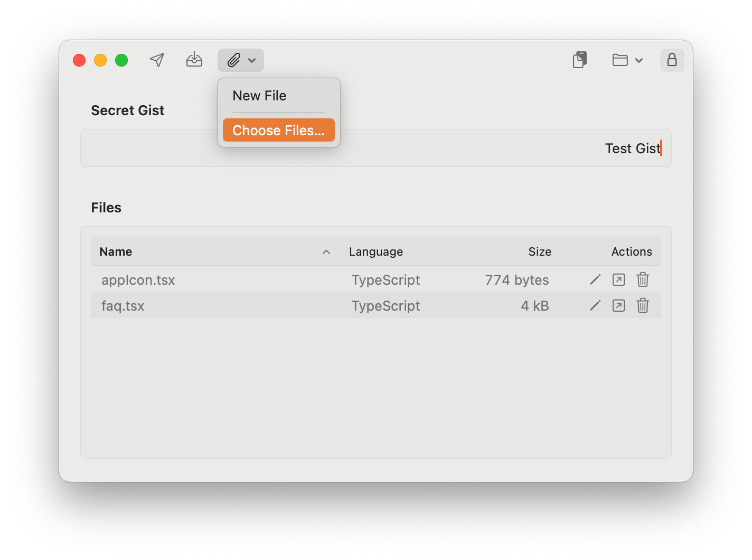Open faq.tsx externally via its arrow icon
The width and height of the screenshot is (752, 560).
(x=618, y=305)
